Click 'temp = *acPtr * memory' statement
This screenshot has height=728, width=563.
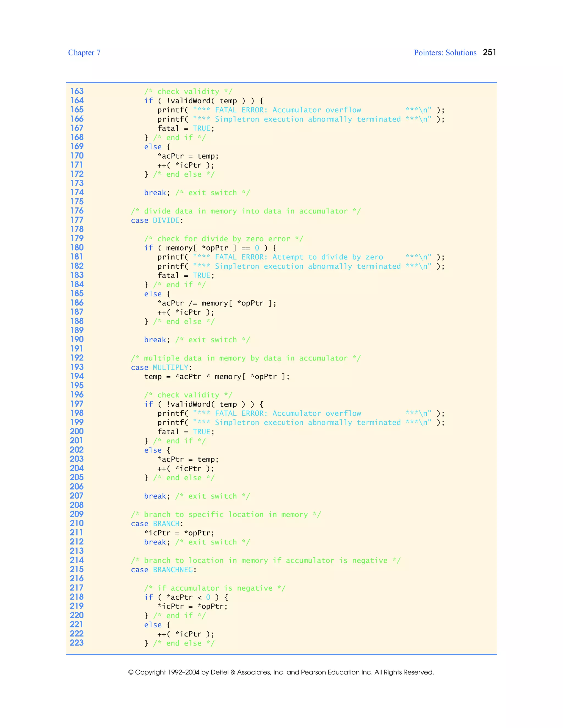217,377
